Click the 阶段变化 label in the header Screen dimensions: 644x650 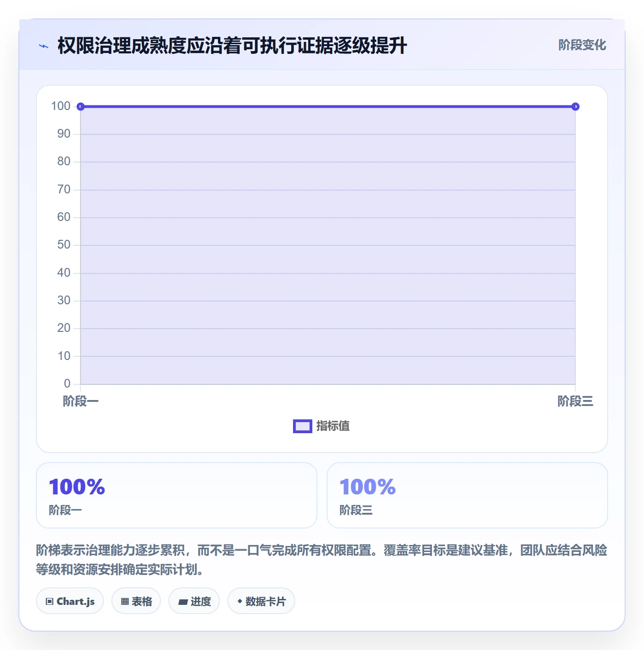pyautogui.click(x=582, y=45)
